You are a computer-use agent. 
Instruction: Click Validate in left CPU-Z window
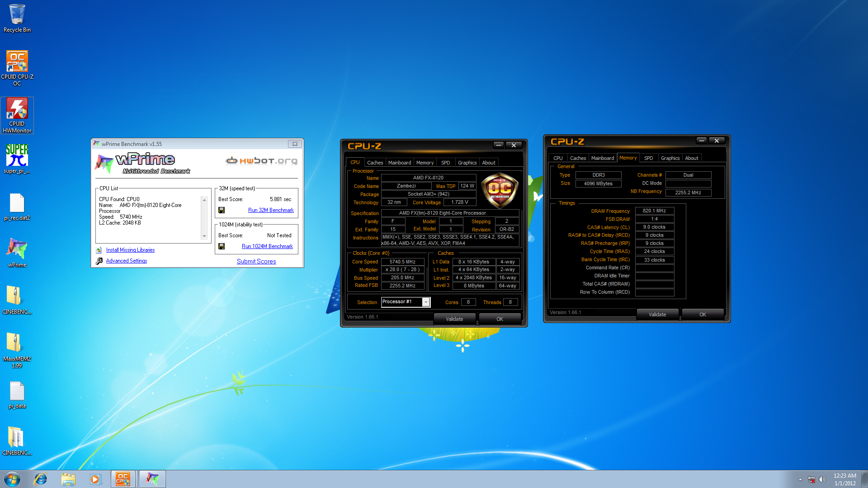[x=454, y=319]
